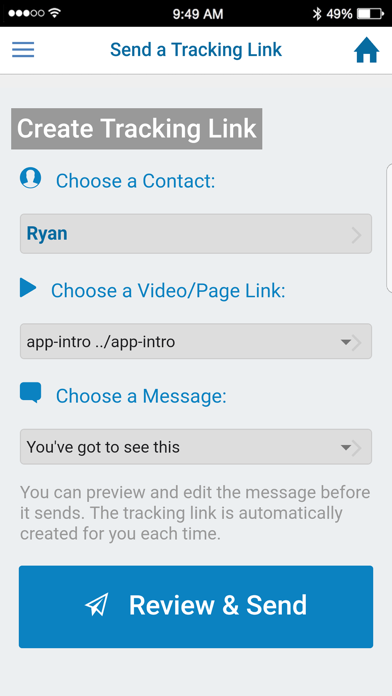Click the Choose a Video/Page Link label
The height and width of the screenshot is (696, 392).
[168, 291]
